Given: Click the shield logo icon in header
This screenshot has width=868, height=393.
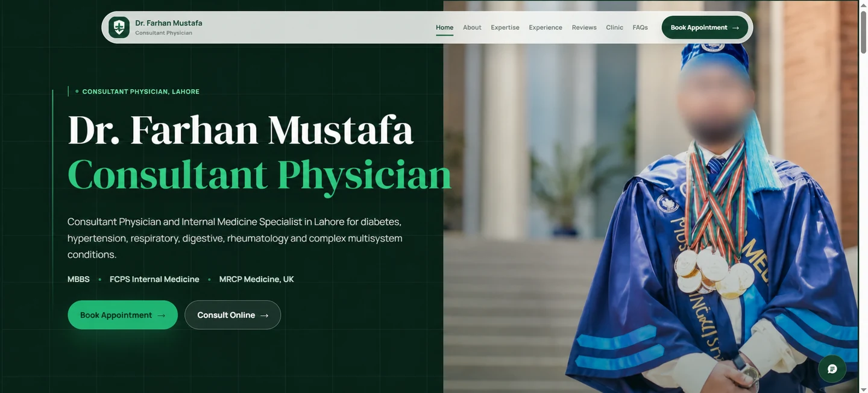Looking at the screenshot, I should point(119,27).
